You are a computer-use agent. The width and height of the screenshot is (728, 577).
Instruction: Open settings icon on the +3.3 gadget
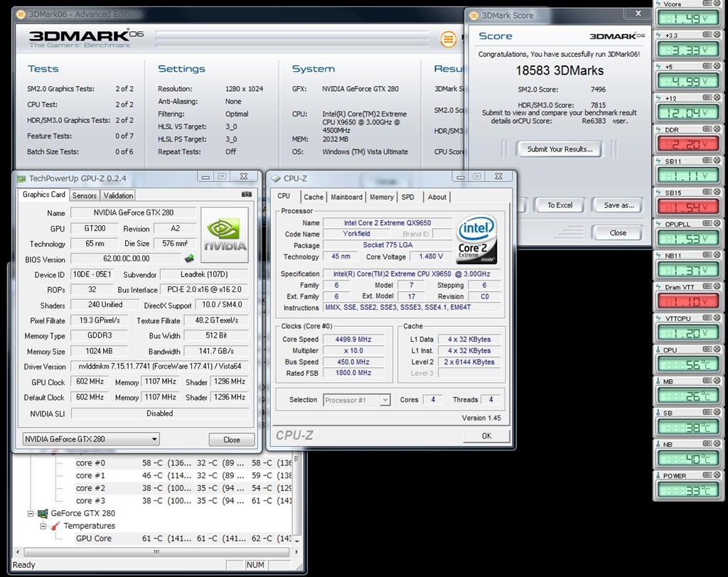pyautogui.click(x=707, y=34)
